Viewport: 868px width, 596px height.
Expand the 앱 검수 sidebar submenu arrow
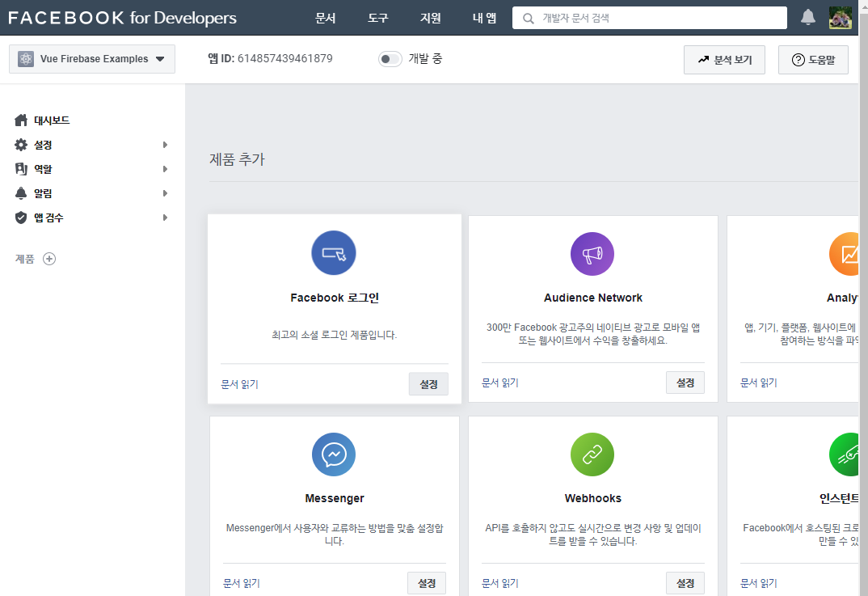165,218
